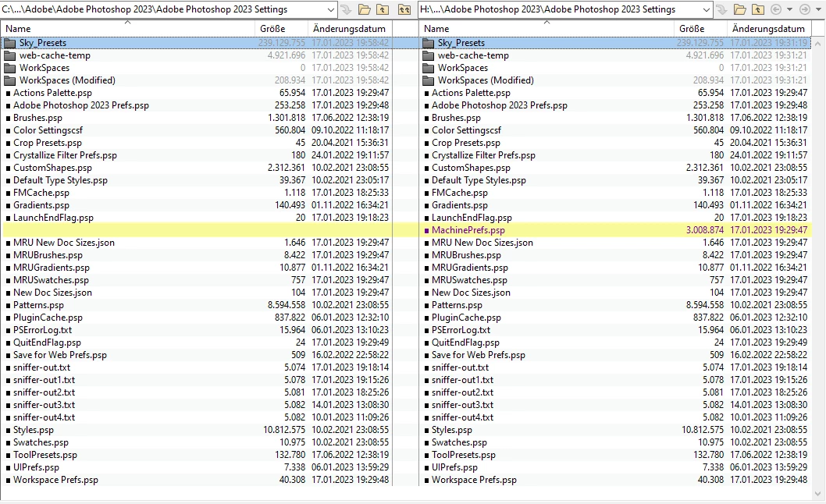The height and width of the screenshot is (504, 826).
Task: Click the right pane go-arrow icon
Action: click(721, 9)
